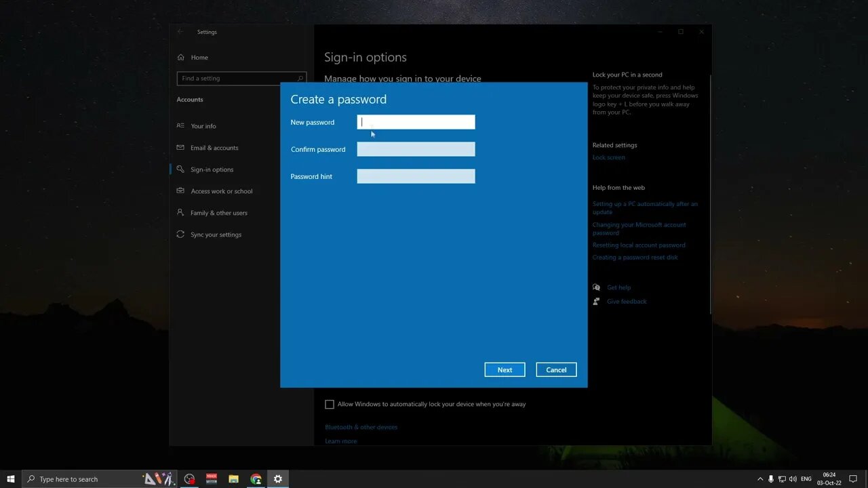Screen dimensions: 868x488
Task: Open the screen recorder app in taskbar
Action: tap(190, 479)
